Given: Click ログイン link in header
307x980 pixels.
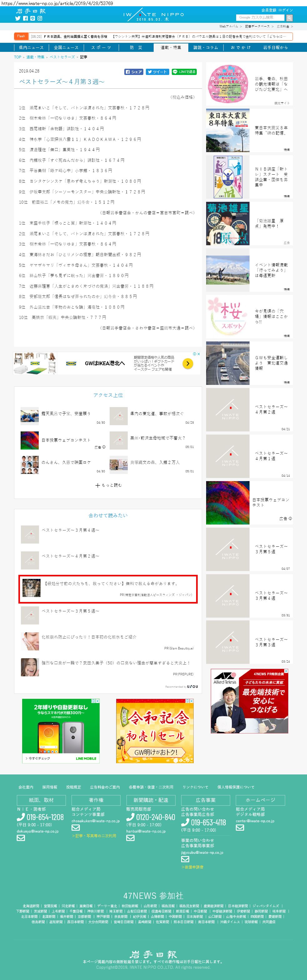Looking at the screenshot, I should click(286, 10).
